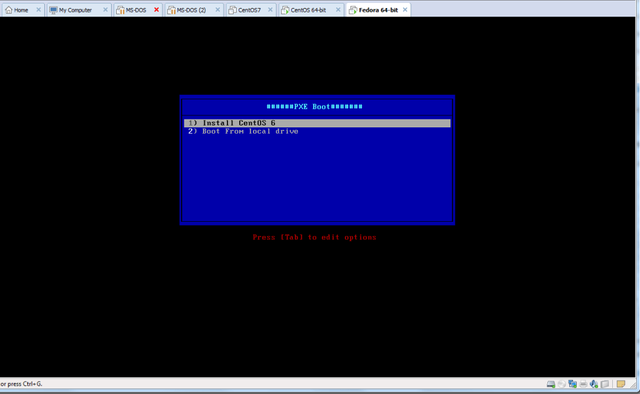This screenshot has width=640, height=394.
Task: Click the window resize grip corner
Action: [633, 384]
